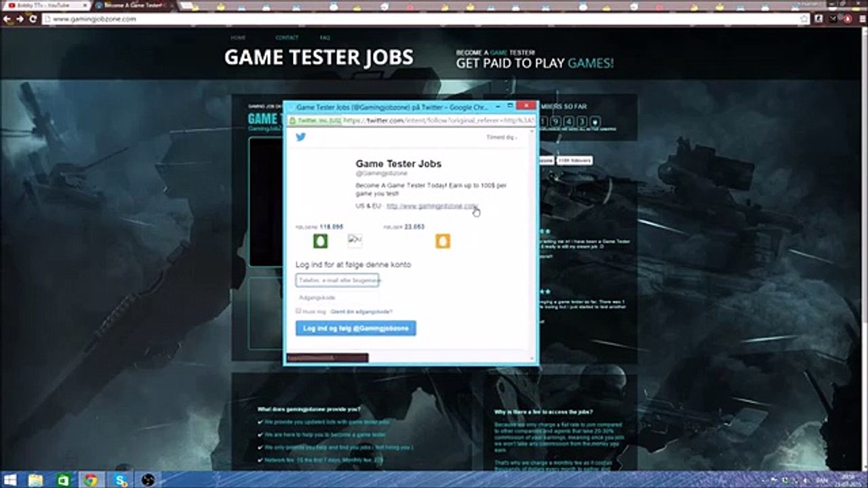The image size is (868, 488).
Task: Close the Twitter popup window
Action: 526,106
